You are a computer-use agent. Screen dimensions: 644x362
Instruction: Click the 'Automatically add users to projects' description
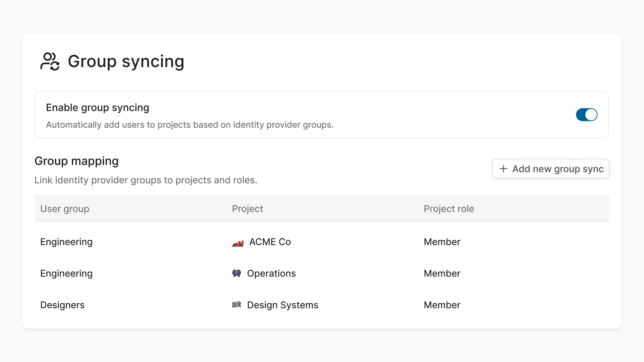(x=190, y=125)
